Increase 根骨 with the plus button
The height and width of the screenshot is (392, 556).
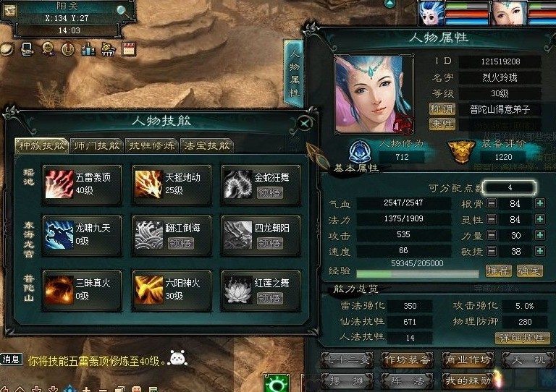click(540, 203)
